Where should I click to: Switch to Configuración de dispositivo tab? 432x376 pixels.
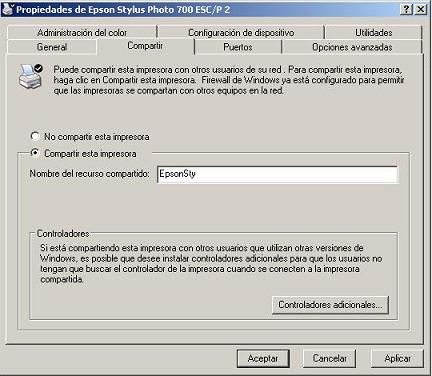(x=241, y=33)
